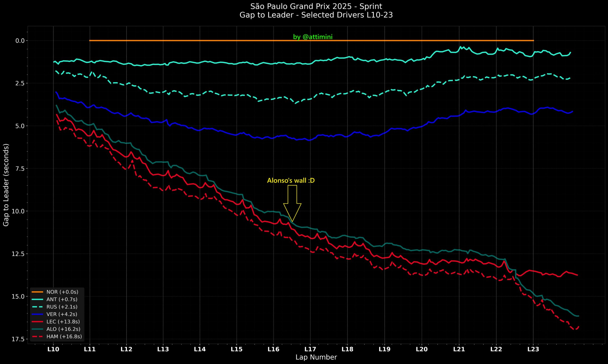Image resolution: width=608 pixels, height=364 pixels.
Task: Click the VER blue legend entry
Action: click(62, 314)
